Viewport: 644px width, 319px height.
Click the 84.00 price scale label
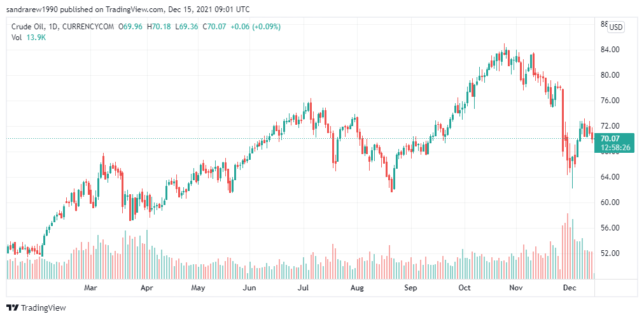[610, 50]
